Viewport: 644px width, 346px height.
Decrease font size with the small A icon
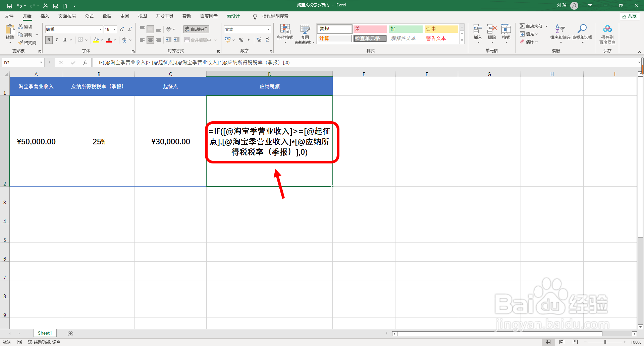click(x=130, y=29)
